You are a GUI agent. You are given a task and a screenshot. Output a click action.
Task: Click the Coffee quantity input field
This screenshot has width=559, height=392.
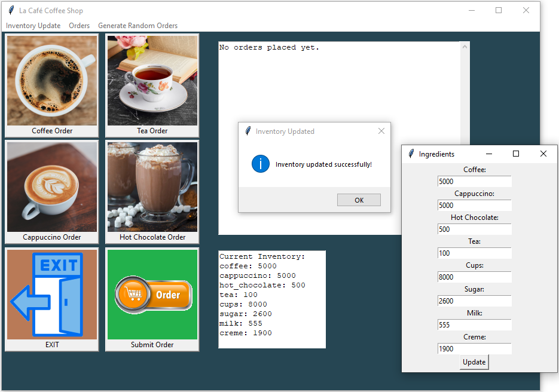(474, 182)
